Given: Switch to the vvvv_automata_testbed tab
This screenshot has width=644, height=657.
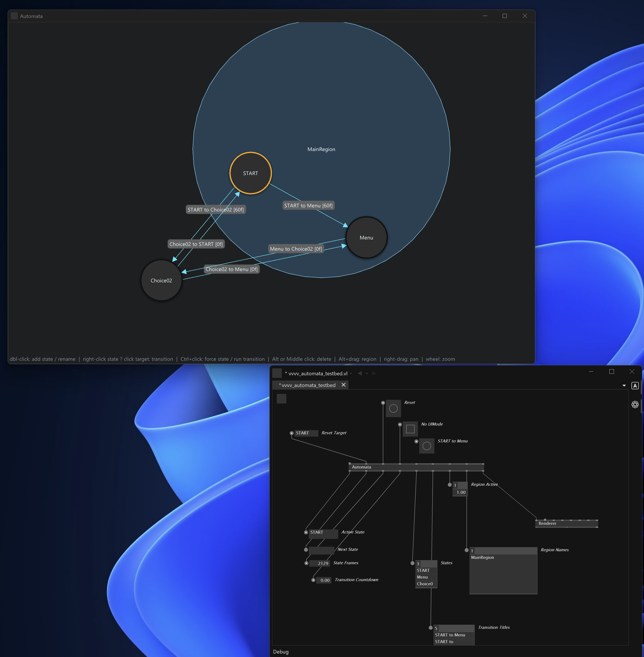Looking at the screenshot, I should pyautogui.click(x=308, y=385).
